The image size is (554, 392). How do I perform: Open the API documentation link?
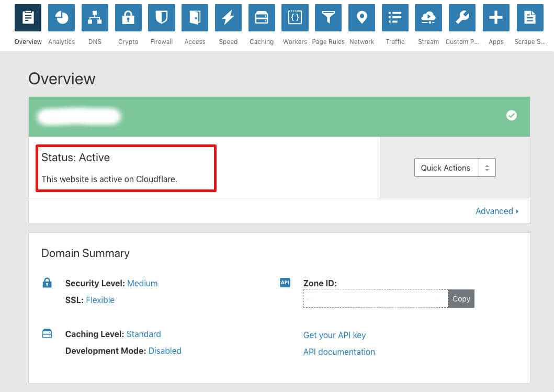[339, 352]
